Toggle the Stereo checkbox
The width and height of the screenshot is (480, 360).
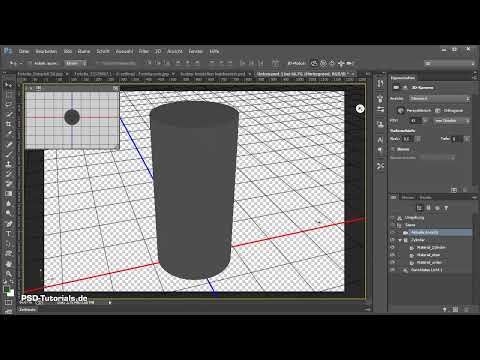tap(394, 149)
